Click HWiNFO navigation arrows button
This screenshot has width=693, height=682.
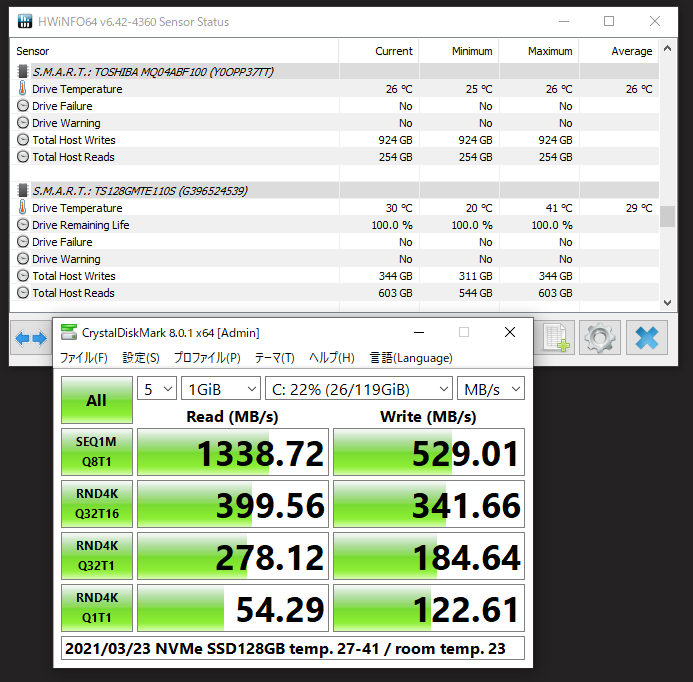click(x=31, y=338)
